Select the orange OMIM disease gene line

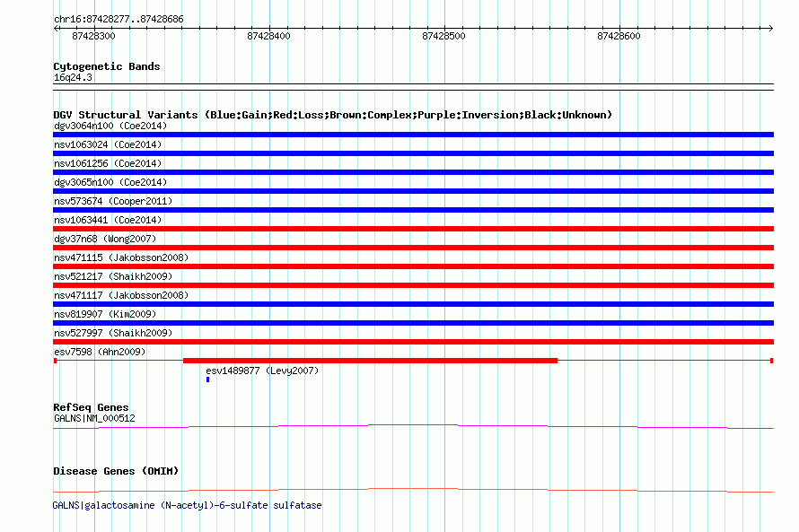click(x=413, y=490)
